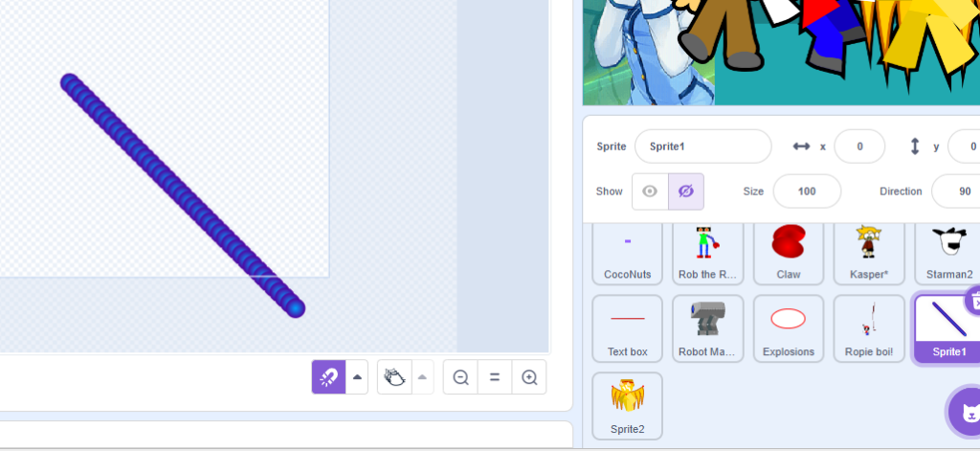
Task: Zoom out the costume canvas
Action: point(460,377)
